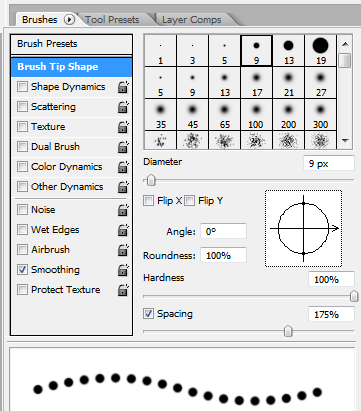Enable the Airbrush checkbox
This screenshot has width=361, height=411.
22,250
